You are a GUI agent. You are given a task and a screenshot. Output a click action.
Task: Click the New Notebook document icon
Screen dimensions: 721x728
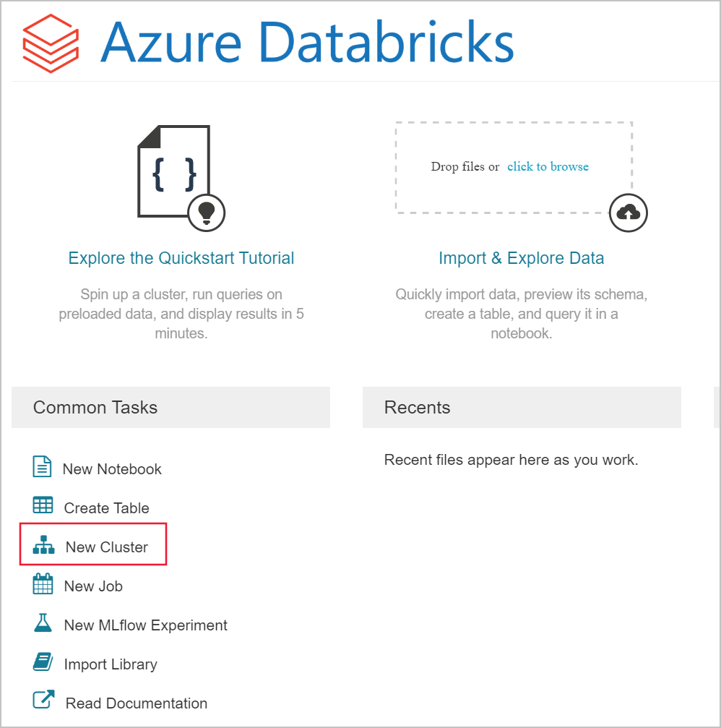tap(43, 467)
